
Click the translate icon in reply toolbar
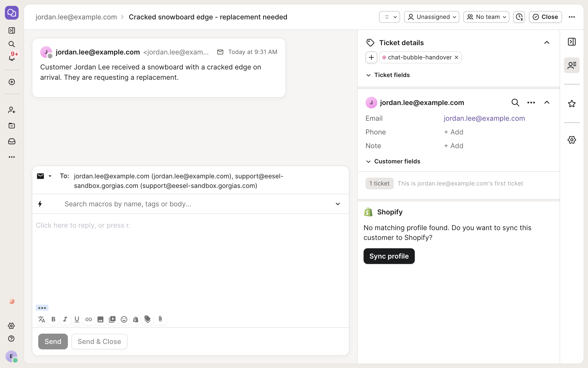(42, 319)
